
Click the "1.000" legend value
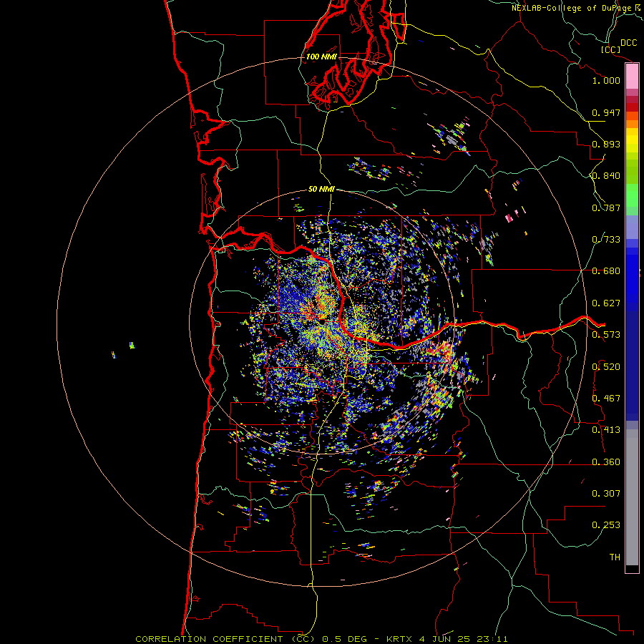pos(606,80)
